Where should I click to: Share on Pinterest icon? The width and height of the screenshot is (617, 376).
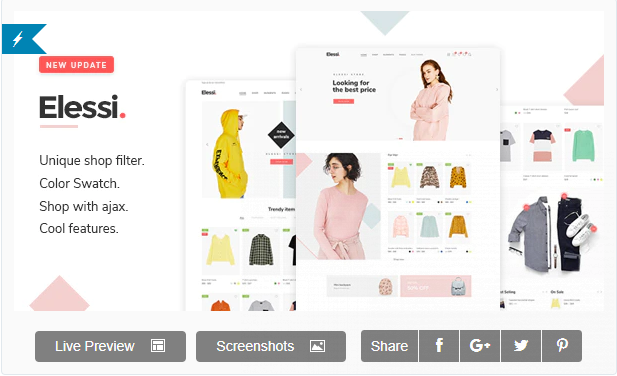[562, 346]
